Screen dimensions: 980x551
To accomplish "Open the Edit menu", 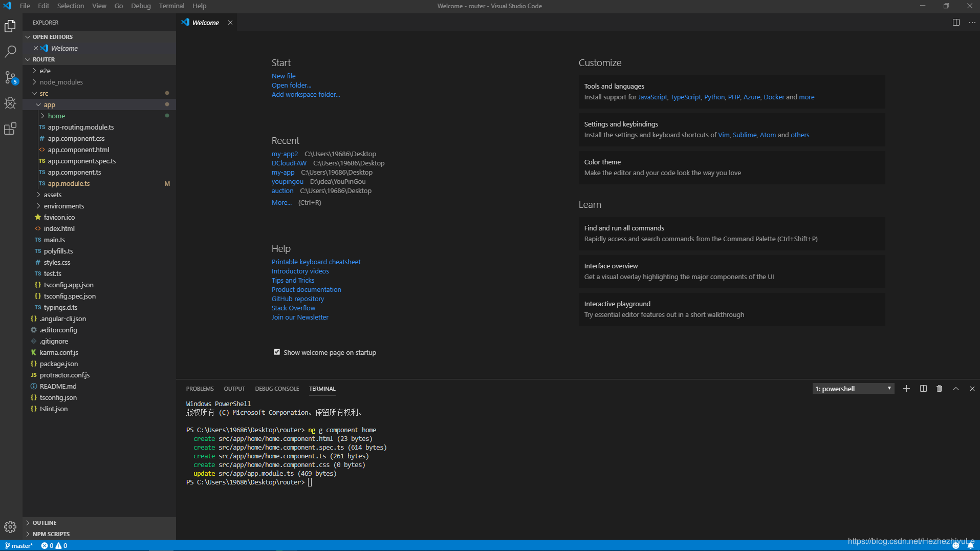I will coord(43,6).
